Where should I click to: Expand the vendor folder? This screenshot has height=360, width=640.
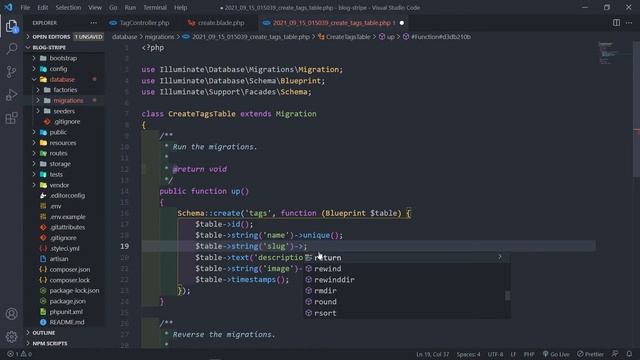point(65,185)
